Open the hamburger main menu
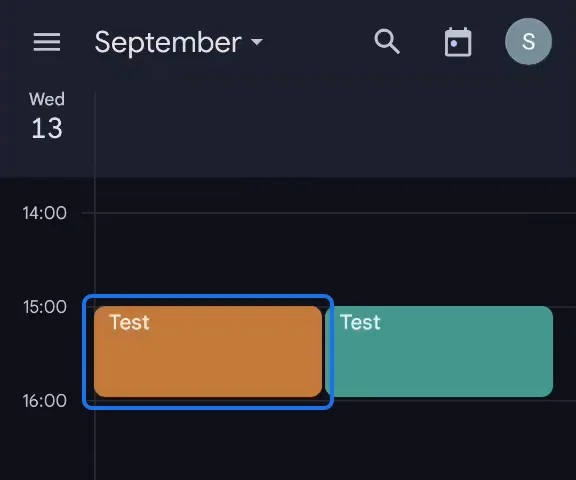 tap(47, 42)
